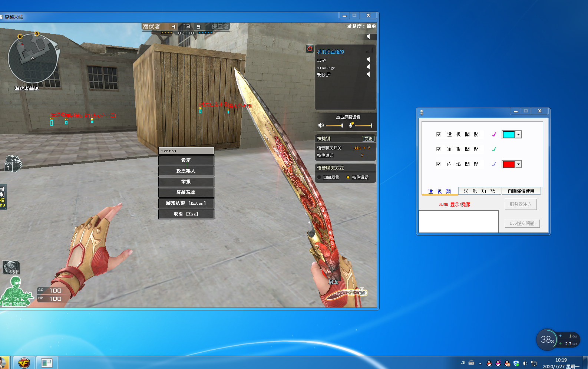588x369 pixels.
Task: Switch to the 娱乐功能 tab
Action: tap(479, 191)
